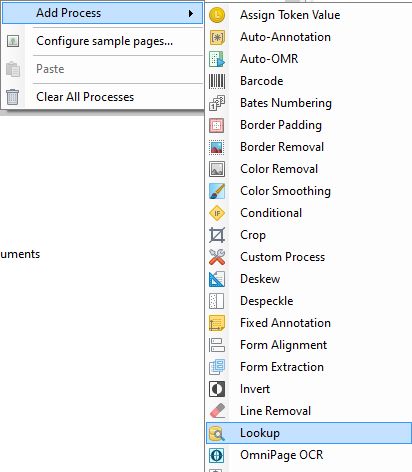Click the Line Removal eraser icon

pyautogui.click(x=217, y=411)
